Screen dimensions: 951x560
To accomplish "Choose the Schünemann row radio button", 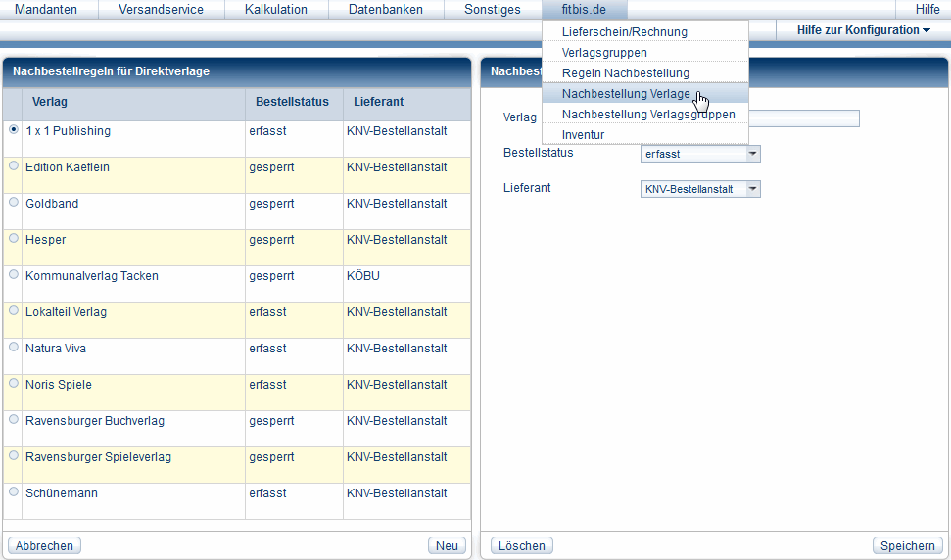I will 13,491.
